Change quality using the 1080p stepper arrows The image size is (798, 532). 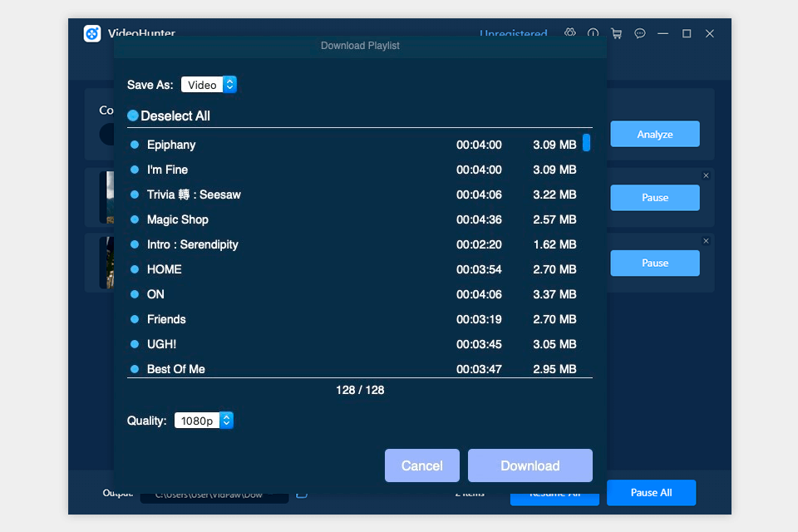[x=226, y=420]
